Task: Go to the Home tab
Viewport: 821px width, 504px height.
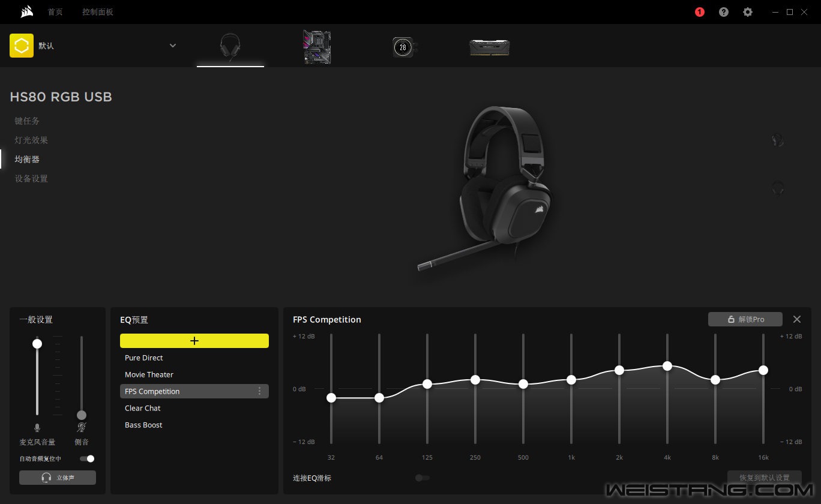Action: tap(55, 12)
